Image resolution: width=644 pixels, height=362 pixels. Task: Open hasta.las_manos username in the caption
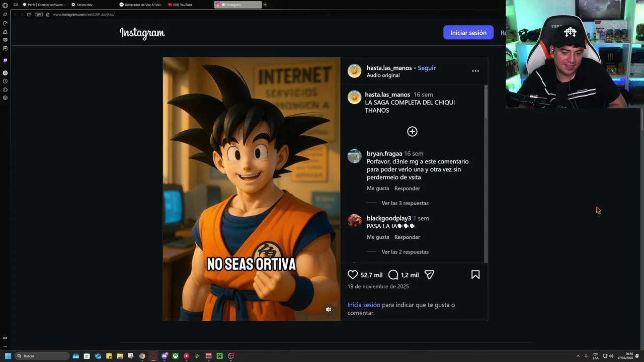387,95
